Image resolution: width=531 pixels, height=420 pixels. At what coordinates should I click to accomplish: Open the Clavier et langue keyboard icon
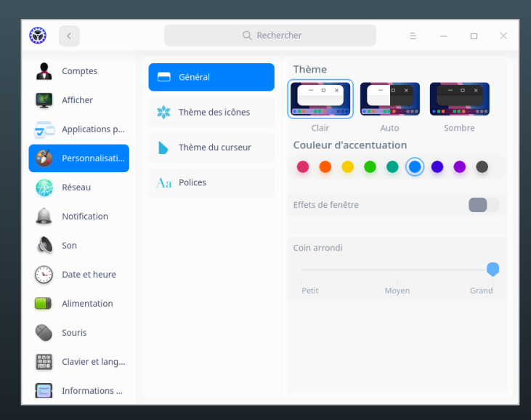pos(44,362)
